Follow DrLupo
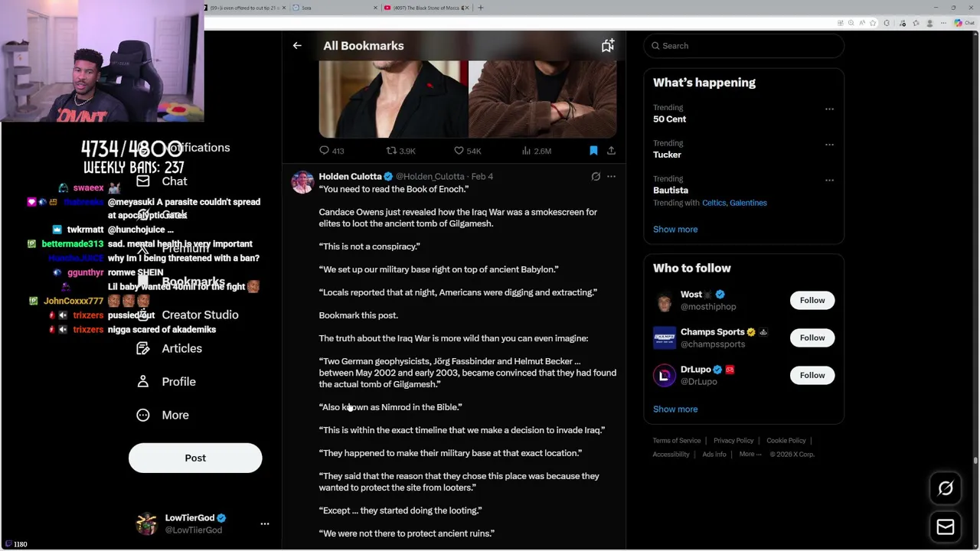This screenshot has height=551, width=980. 812,375
